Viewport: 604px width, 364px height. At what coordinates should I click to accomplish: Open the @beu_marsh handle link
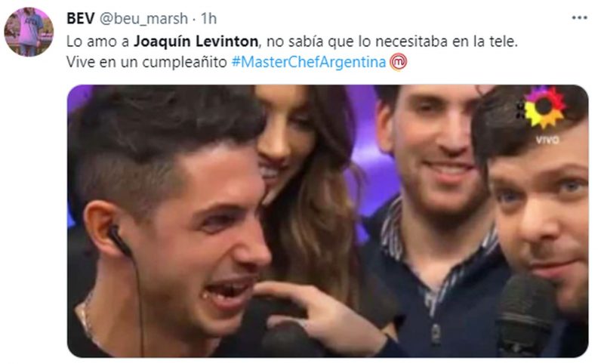(143, 18)
